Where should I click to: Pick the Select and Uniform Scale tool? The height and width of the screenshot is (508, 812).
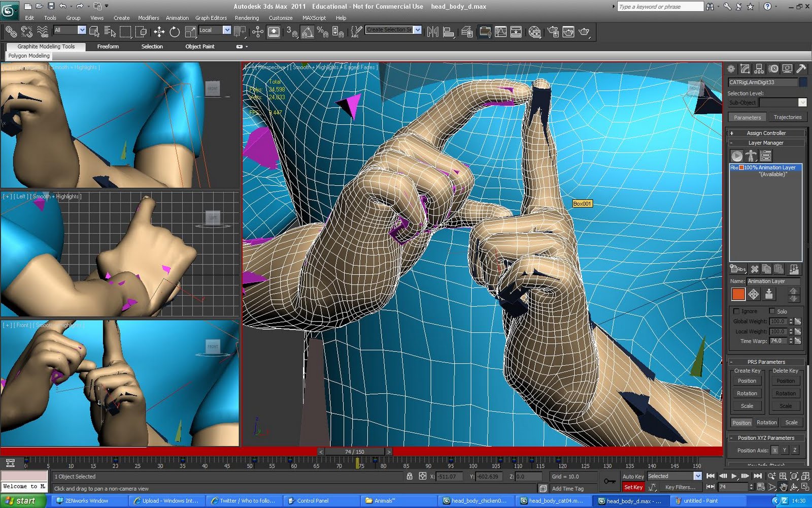coord(190,31)
